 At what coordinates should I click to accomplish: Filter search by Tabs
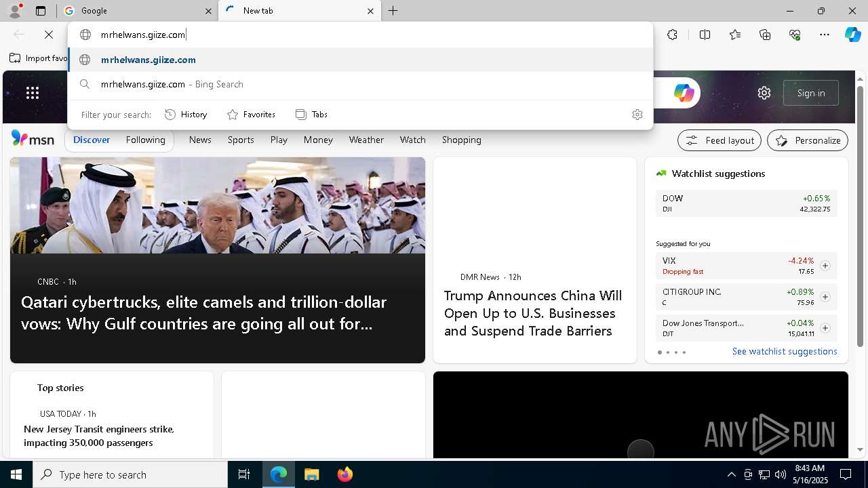311,115
